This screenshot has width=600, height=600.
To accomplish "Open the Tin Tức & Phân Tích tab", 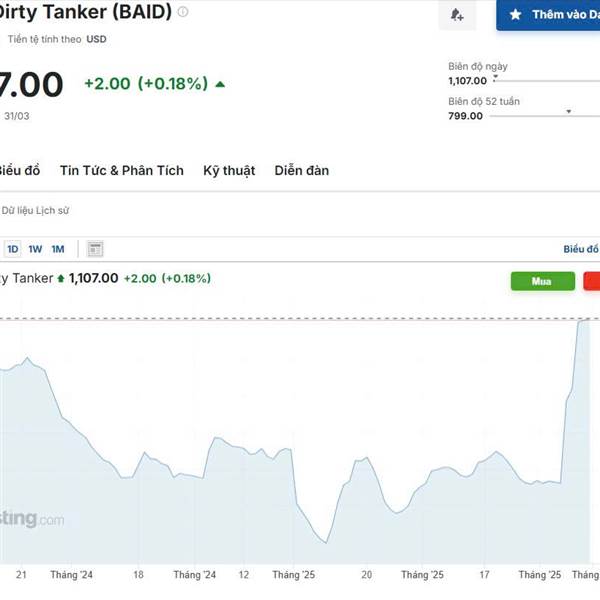I will (122, 170).
